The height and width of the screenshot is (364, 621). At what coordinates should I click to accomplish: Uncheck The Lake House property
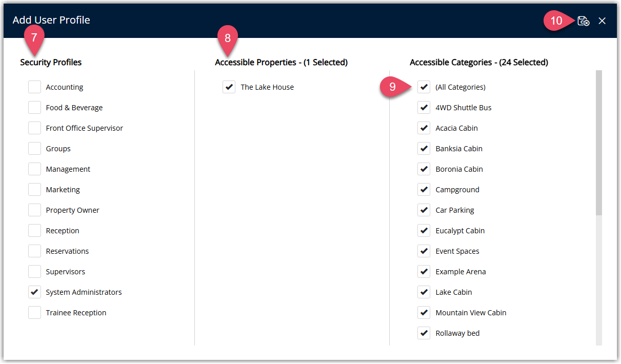[x=229, y=87]
